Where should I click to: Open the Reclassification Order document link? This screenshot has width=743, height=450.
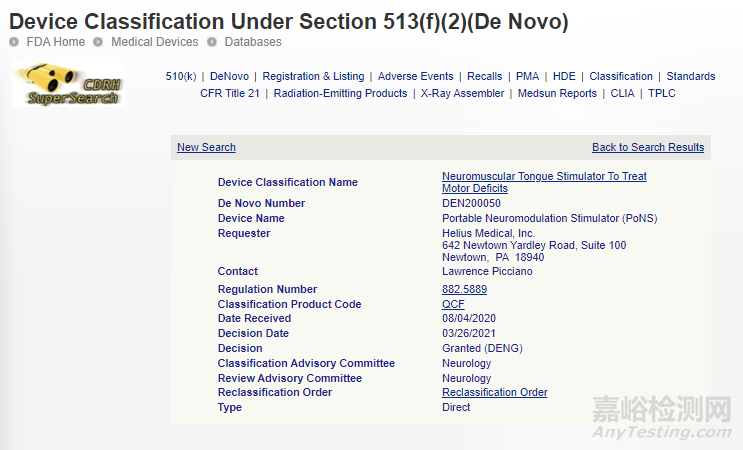click(x=494, y=393)
